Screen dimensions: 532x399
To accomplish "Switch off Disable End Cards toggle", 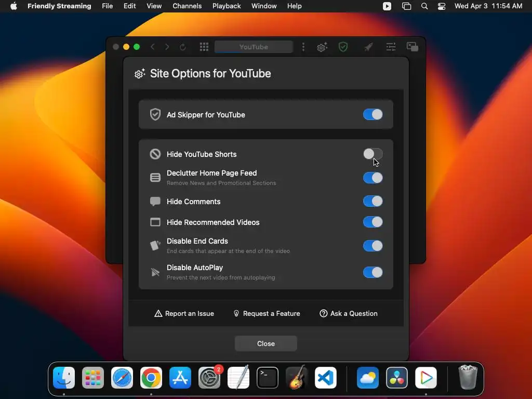I will 373,246.
